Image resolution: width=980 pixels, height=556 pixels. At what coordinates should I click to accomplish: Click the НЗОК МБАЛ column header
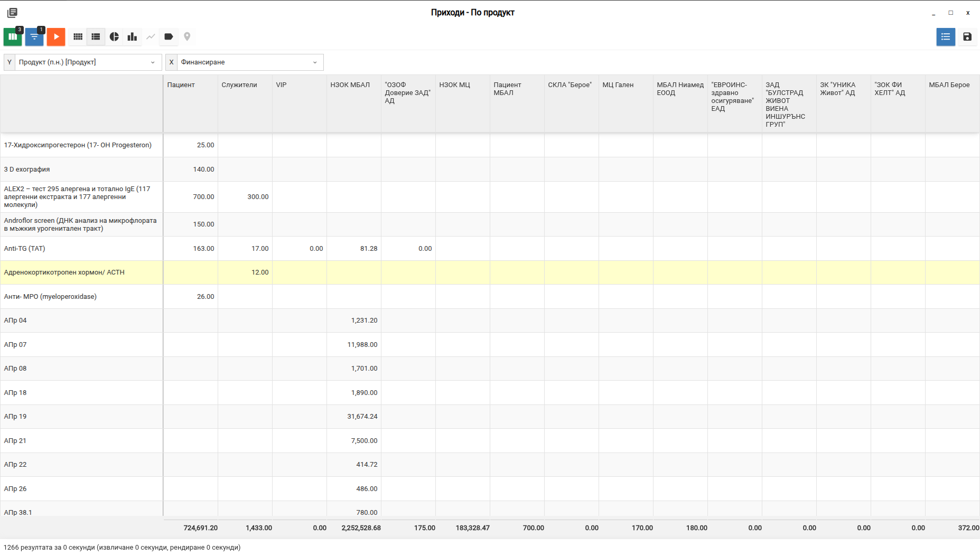click(x=350, y=85)
